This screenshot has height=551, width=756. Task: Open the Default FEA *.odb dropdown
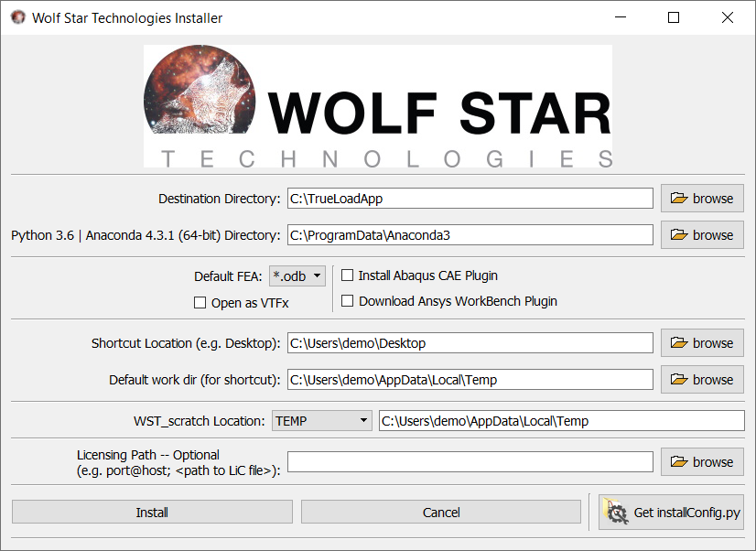[x=297, y=275]
